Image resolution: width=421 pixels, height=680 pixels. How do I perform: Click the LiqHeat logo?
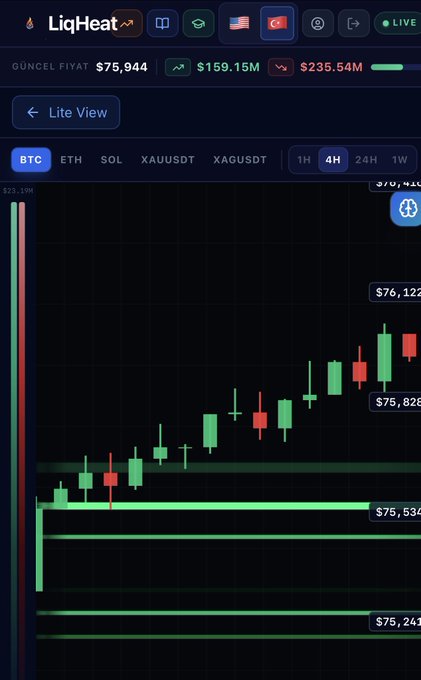click(x=82, y=23)
